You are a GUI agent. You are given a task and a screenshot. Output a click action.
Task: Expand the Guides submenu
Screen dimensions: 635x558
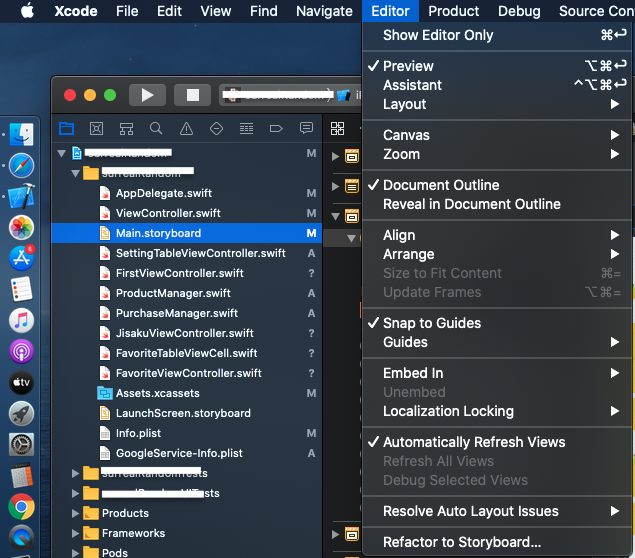(497, 342)
